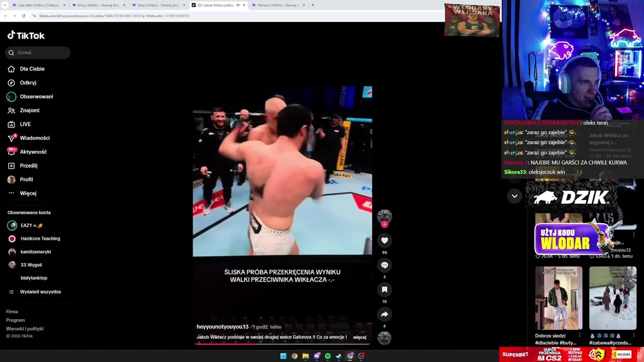Open Spotify from taskbar
Viewport: 644px width, 362px height.
tap(328, 356)
